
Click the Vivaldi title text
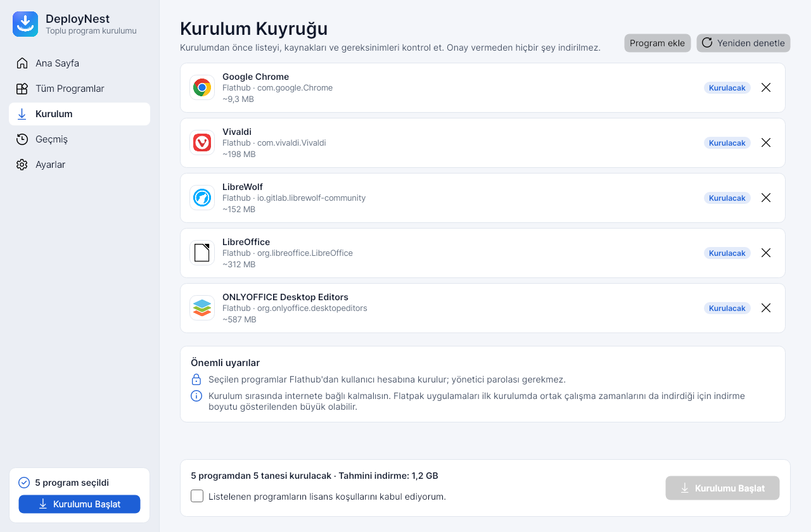[237, 132]
